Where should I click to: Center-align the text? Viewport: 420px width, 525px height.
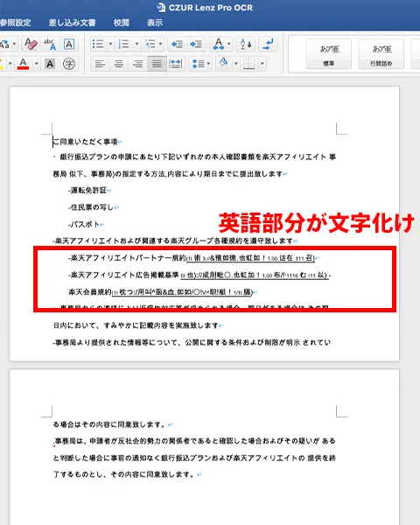coord(119,63)
